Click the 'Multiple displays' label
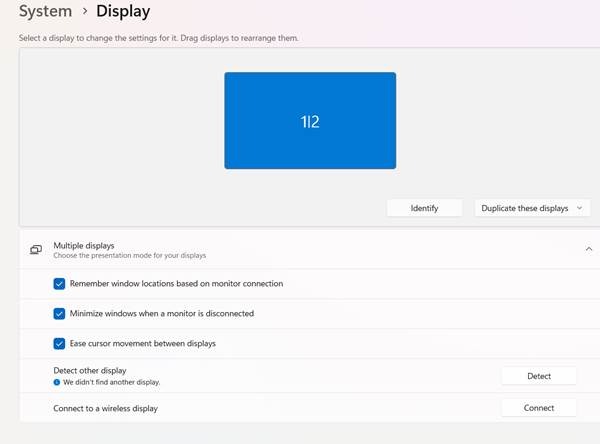 click(x=84, y=245)
